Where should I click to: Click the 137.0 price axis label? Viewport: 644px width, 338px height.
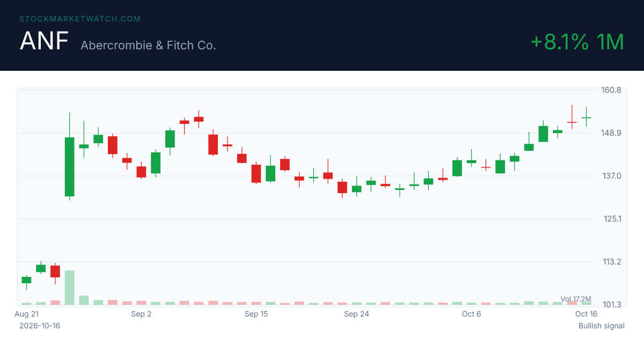click(611, 176)
